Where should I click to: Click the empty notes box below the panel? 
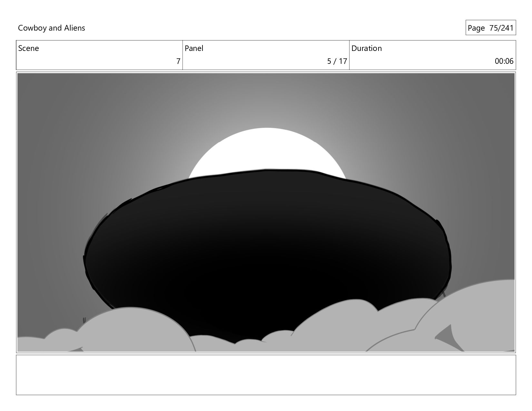click(266, 375)
